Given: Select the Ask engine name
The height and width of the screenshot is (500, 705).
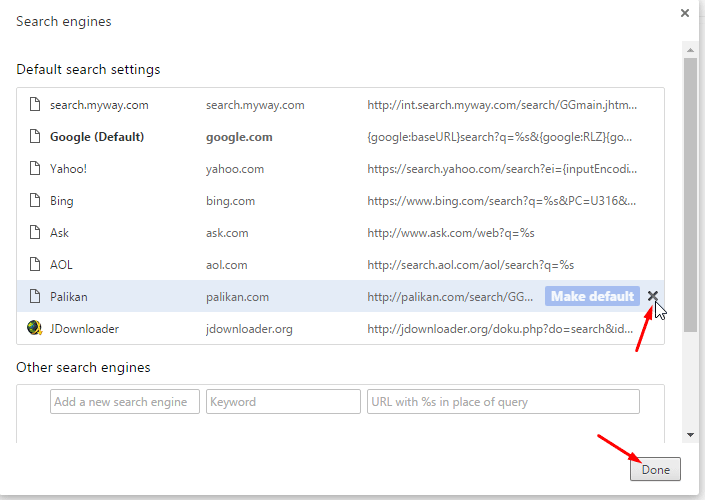Looking at the screenshot, I should (59, 233).
